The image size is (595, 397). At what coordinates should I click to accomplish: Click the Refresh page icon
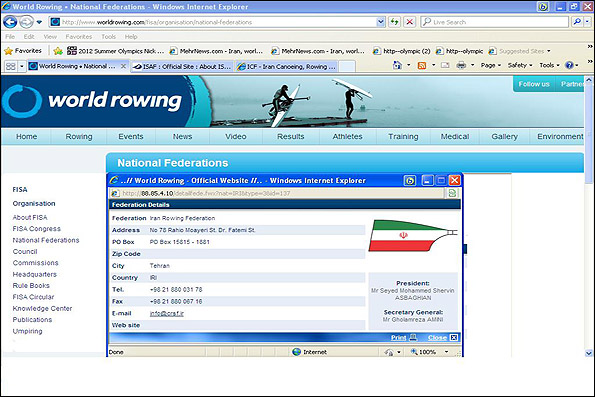pyautogui.click(x=395, y=22)
